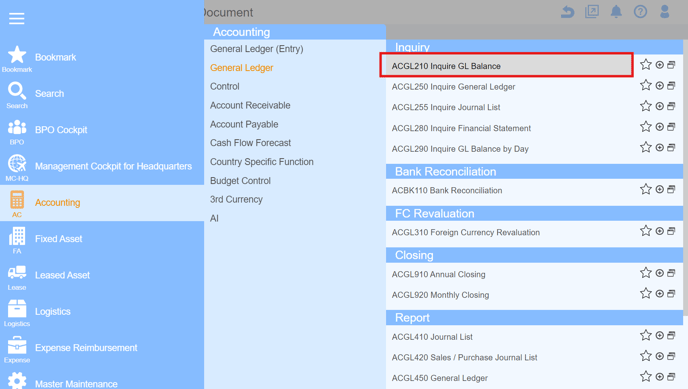The width and height of the screenshot is (688, 389).
Task: Select Account Receivable submenu
Action: [x=250, y=105]
